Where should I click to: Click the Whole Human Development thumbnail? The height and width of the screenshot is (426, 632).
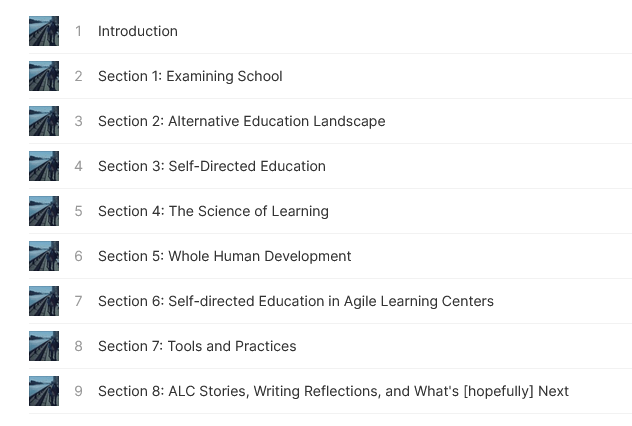click(x=44, y=256)
